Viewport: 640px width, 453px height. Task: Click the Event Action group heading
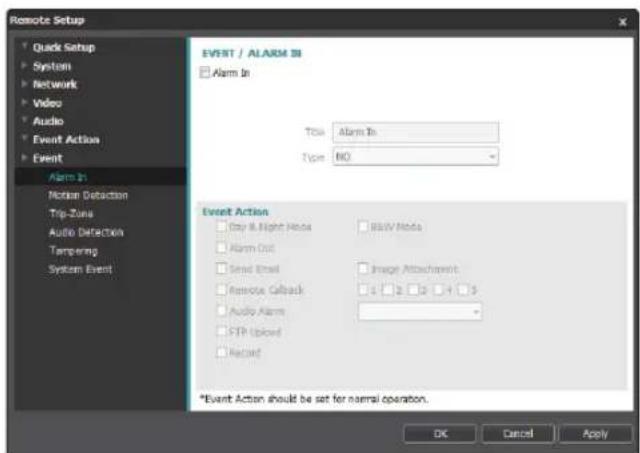pyautogui.click(x=236, y=212)
